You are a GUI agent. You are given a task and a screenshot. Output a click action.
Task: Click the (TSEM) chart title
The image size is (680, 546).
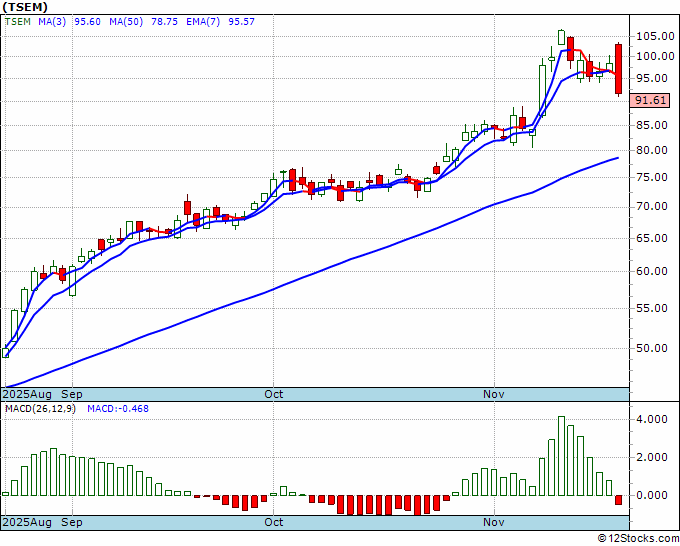tap(25, 7)
